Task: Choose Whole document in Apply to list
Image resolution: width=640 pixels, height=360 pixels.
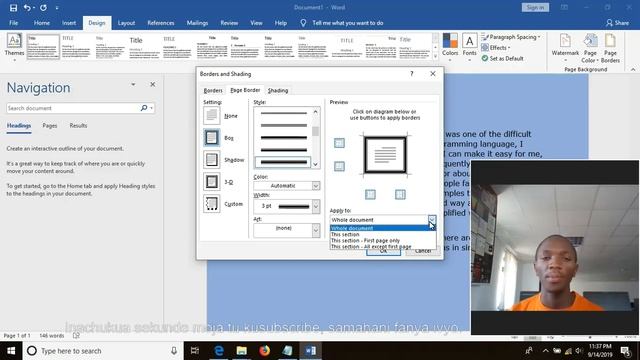Action: [383, 228]
